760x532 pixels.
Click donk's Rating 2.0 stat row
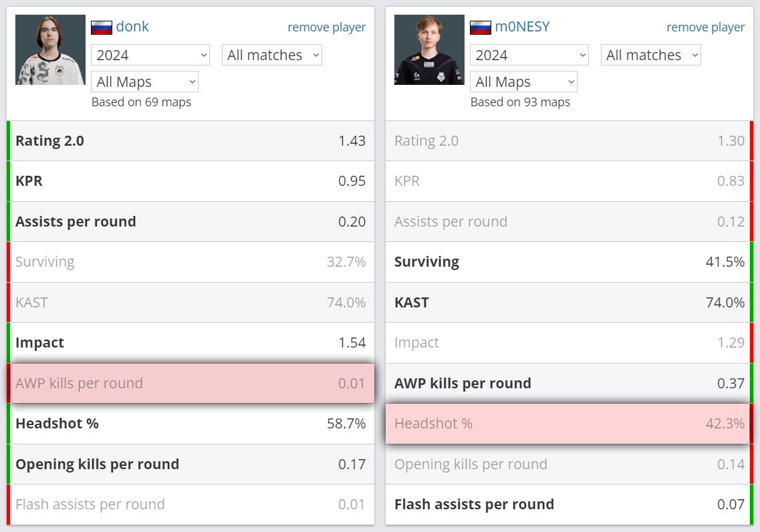(x=191, y=141)
